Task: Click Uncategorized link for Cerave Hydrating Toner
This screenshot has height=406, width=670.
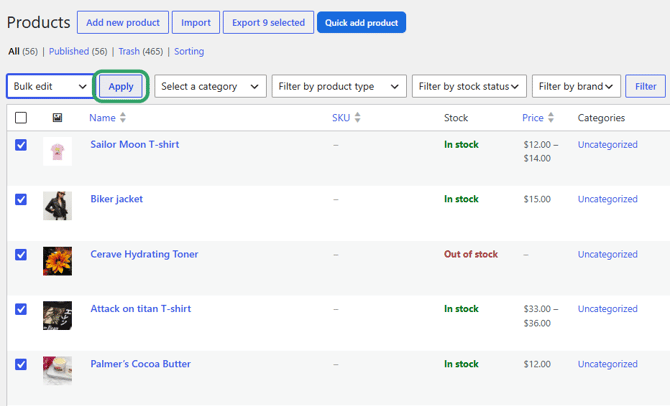Action: tap(608, 254)
